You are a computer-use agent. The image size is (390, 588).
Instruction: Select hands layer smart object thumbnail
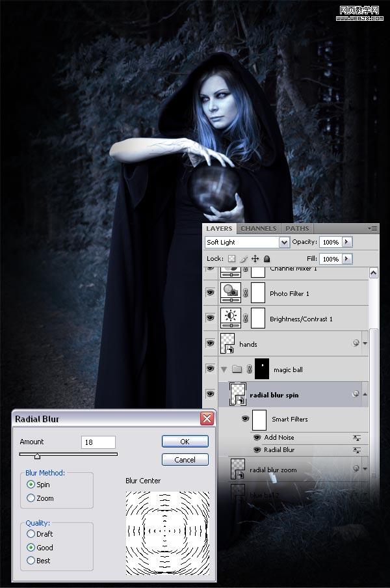click(x=227, y=343)
